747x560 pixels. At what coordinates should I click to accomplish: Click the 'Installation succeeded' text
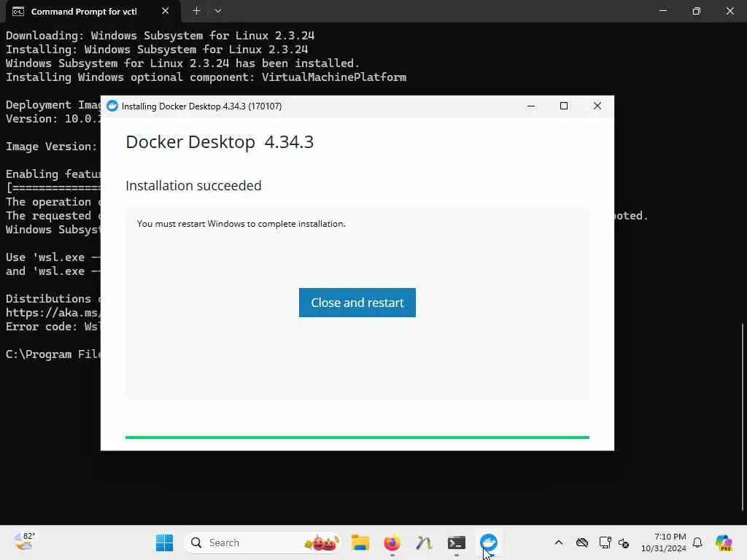click(193, 185)
